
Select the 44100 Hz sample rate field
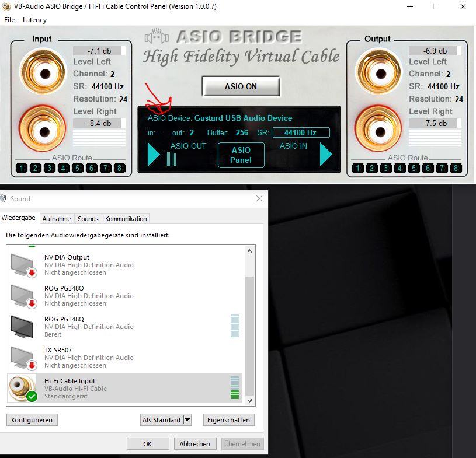tap(301, 132)
